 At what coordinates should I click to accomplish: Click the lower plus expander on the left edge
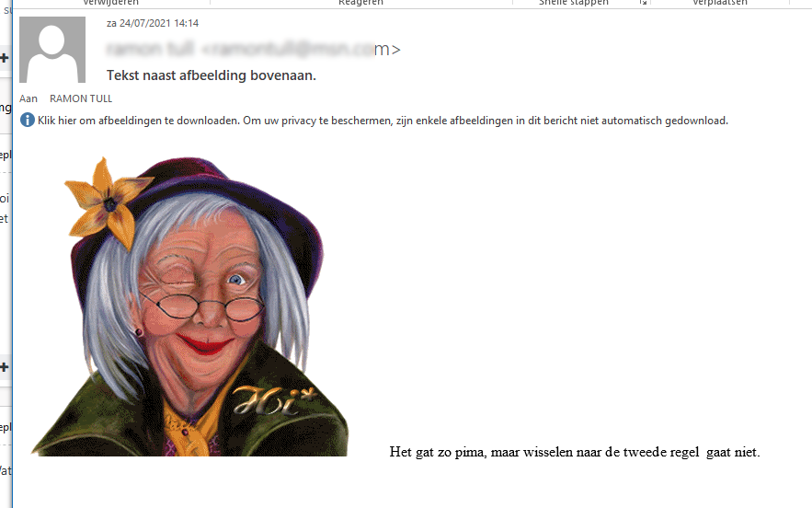(x=5, y=367)
